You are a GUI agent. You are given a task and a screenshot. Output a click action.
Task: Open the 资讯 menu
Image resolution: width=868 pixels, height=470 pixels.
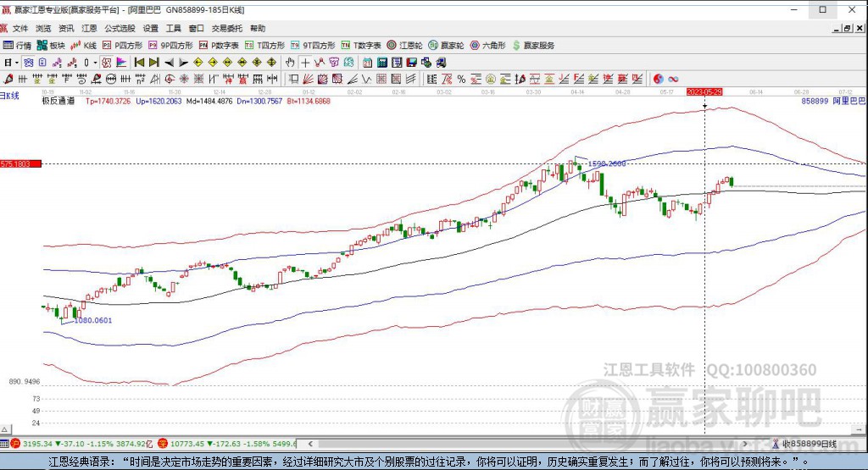click(x=66, y=28)
